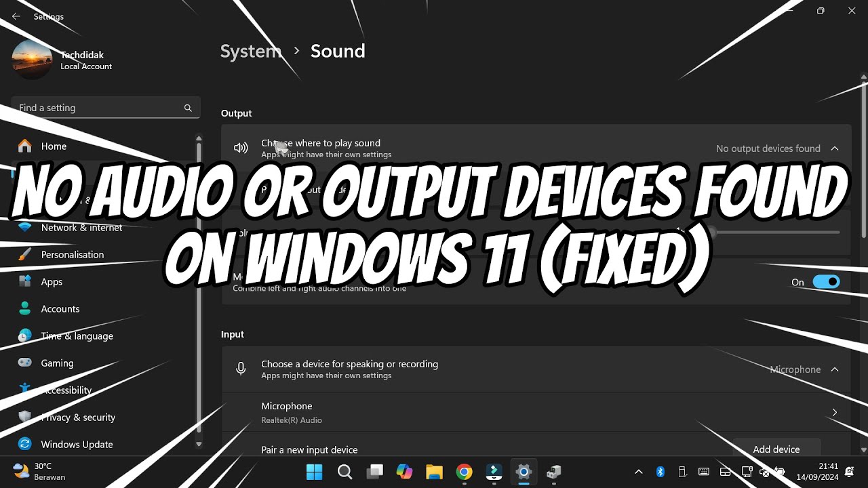Restore down the Settings window
This screenshot has height=488, width=868.
click(x=821, y=11)
